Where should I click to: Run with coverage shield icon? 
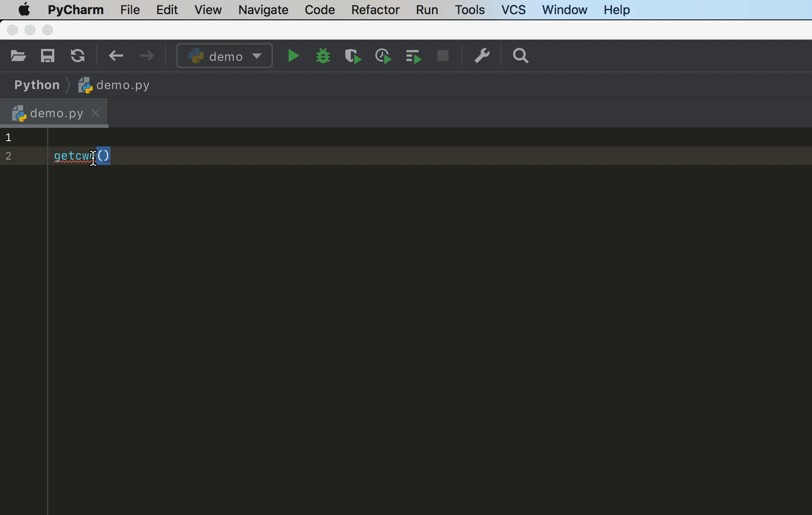(x=353, y=56)
